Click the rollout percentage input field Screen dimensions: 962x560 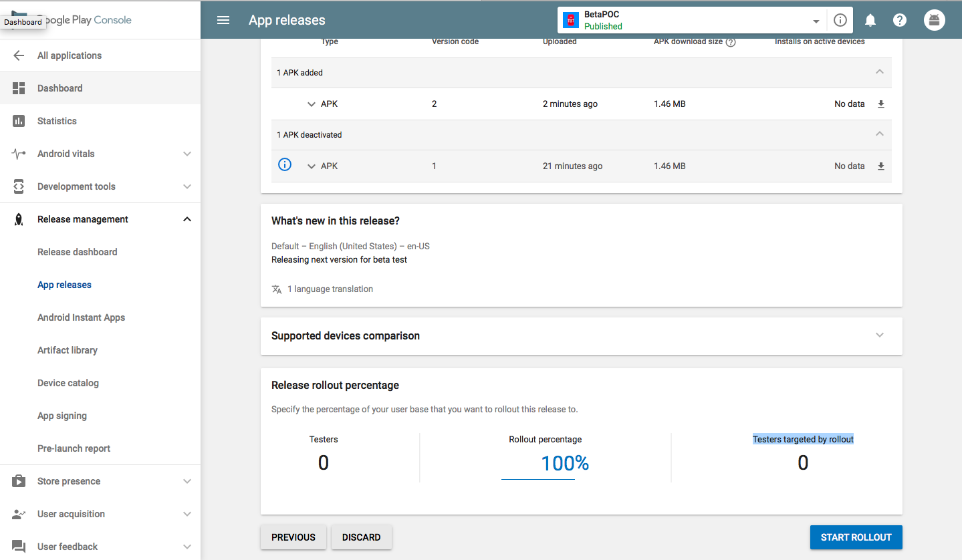tap(539, 464)
